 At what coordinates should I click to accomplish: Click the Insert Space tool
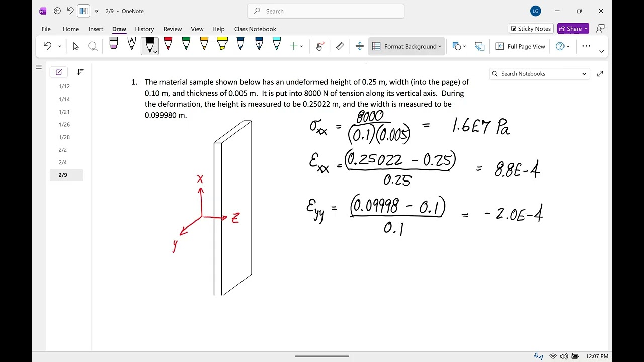click(360, 46)
